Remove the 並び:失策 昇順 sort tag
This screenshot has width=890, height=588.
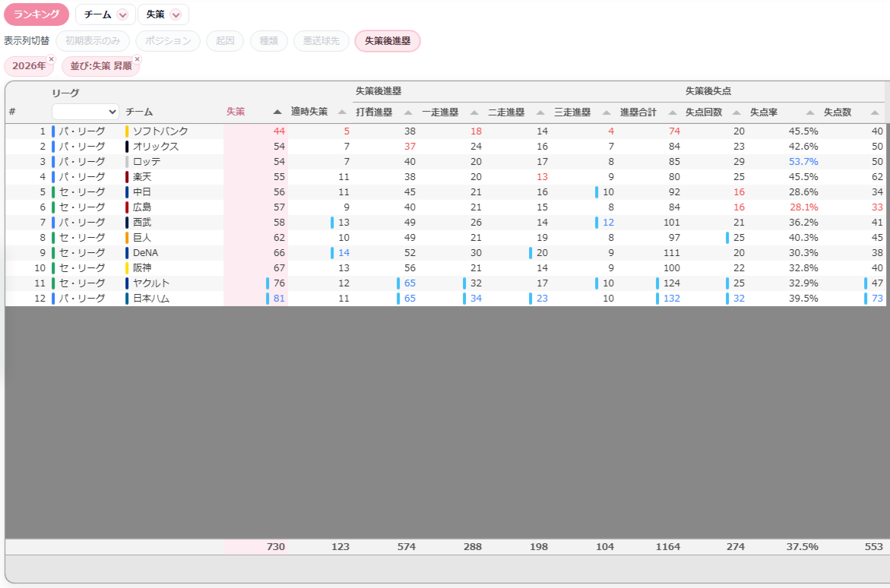tap(137, 59)
